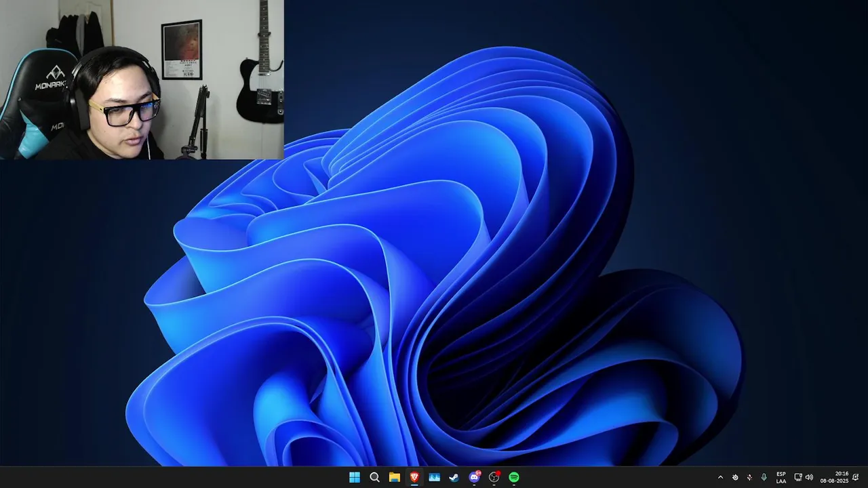Open the Windows Start menu

point(354,477)
